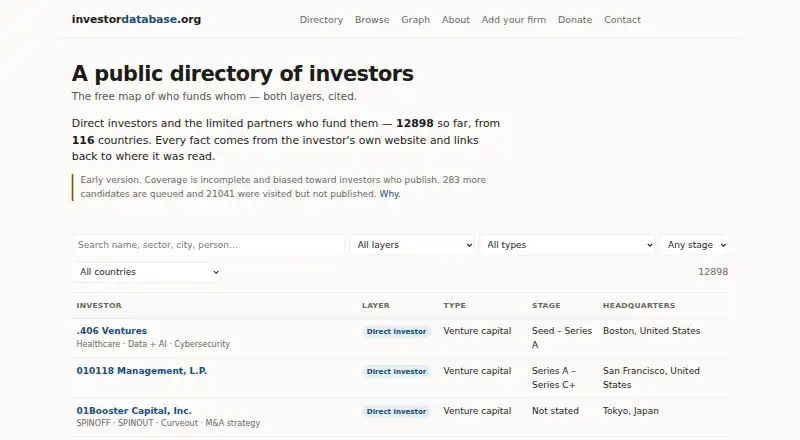Image resolution: width=800 pixels, height=440 pixels.
Task: Click the INVESTOR column header
Action: pyautogui.click(x=99, y=305)
